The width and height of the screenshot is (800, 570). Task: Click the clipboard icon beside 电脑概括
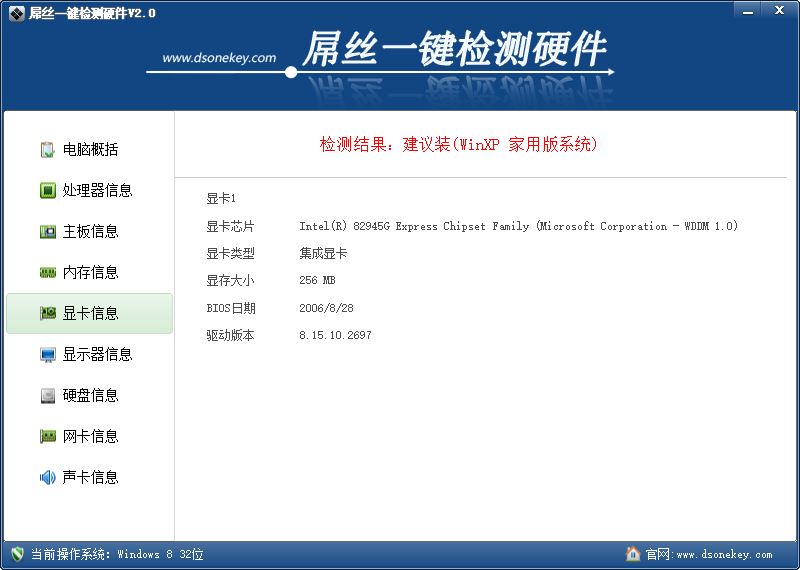[x=47, y=150]
